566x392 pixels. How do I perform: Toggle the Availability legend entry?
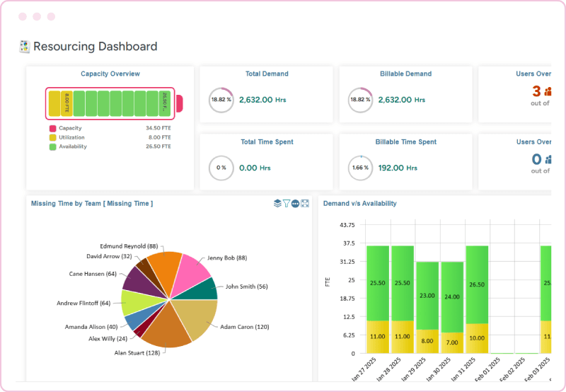(x=71, y=146)
